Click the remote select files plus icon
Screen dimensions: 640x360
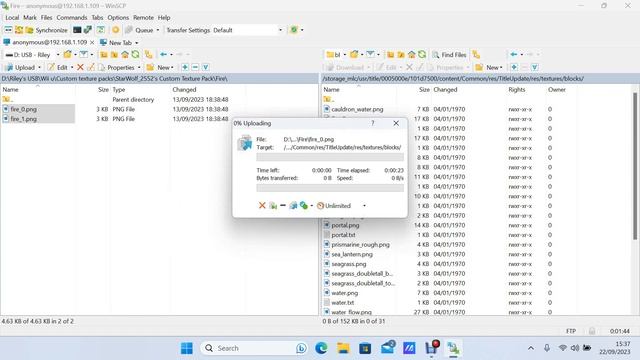tap(514, 67)
